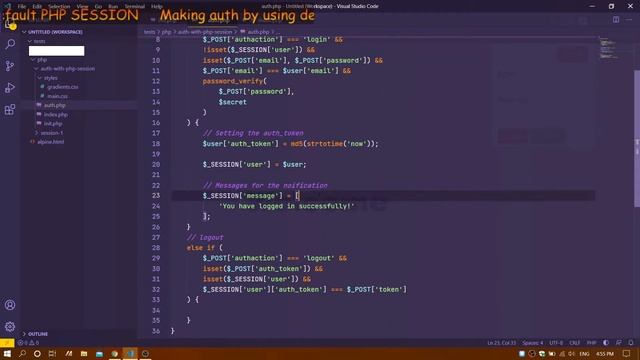Change indentation via Spaces: 4
The width and height of the screenshot is (640, 360).
coord(533,343)
